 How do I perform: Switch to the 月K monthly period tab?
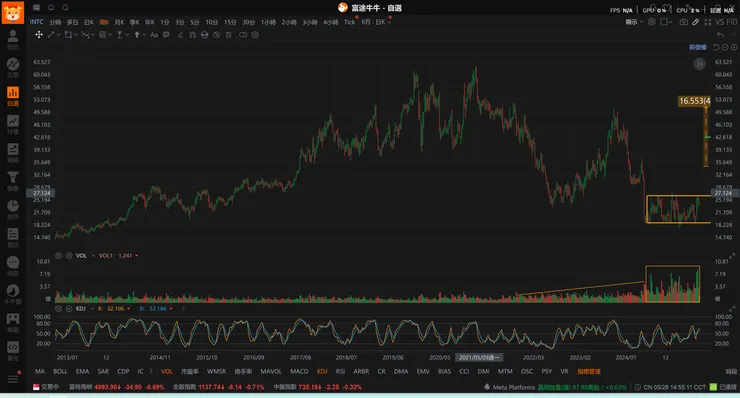(119, 22)
